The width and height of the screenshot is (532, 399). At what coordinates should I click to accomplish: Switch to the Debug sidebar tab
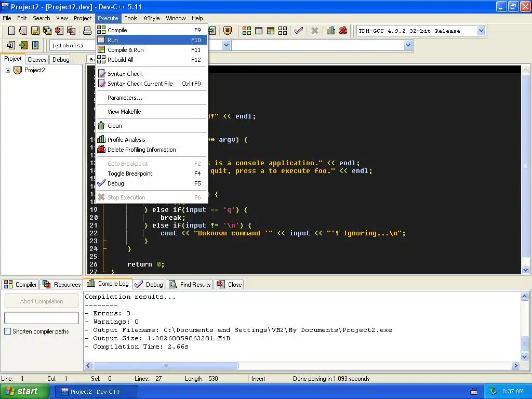[61, 59]
